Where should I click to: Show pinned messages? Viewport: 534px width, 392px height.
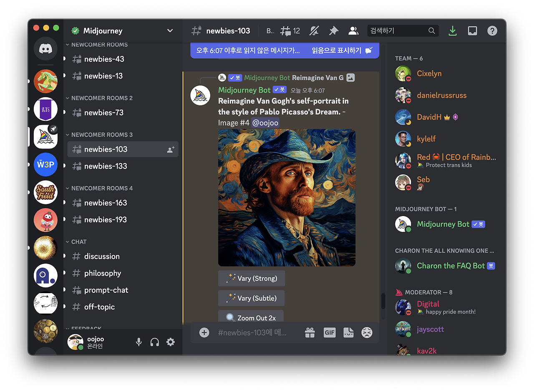333,30
